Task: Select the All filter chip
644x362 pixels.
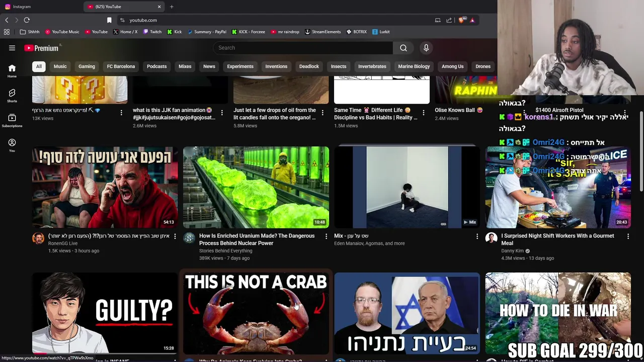Action: [x=39, y=66]
